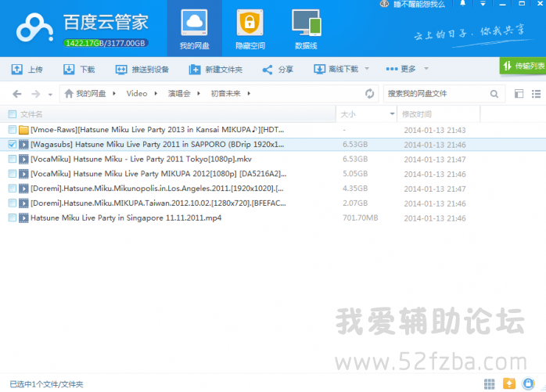
Task: Check the VocaMiku Tokyo mkv checkbox
Action: click(13, 160)
